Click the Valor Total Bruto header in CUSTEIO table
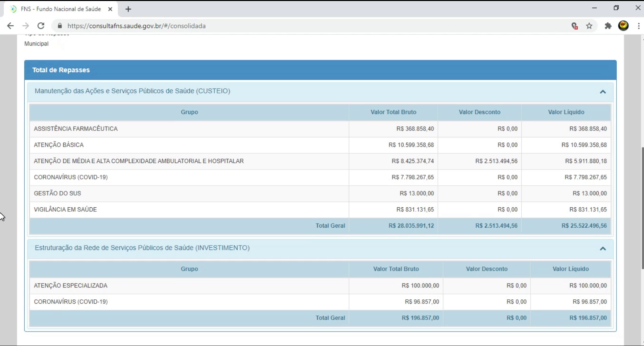Image resolution: width=644 pixels, height=346 pixels. 393,112
